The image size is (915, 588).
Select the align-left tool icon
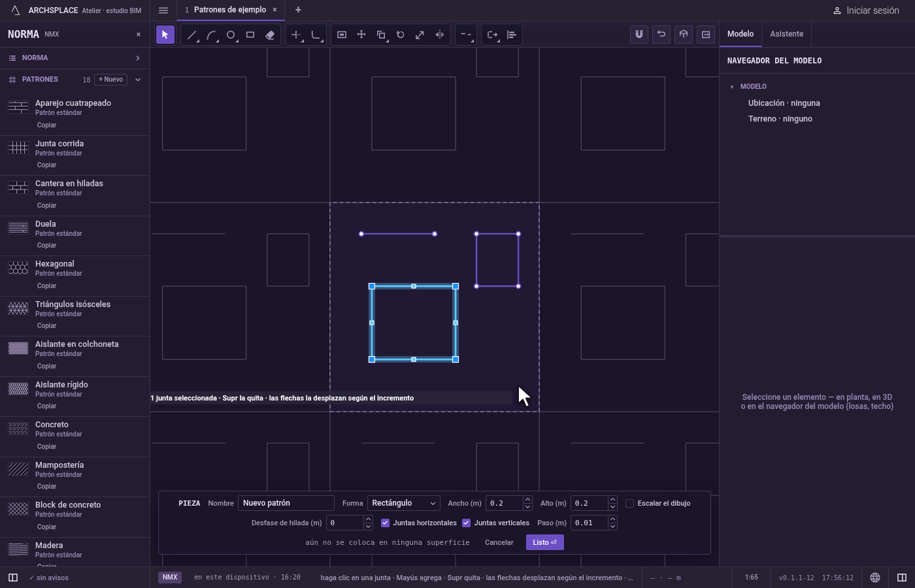[x=512, y=35]
